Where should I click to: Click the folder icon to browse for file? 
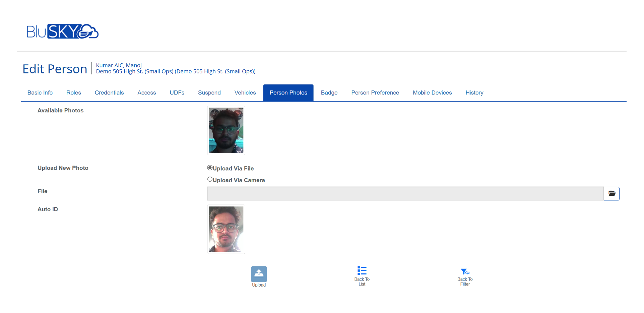pos(611,193)
